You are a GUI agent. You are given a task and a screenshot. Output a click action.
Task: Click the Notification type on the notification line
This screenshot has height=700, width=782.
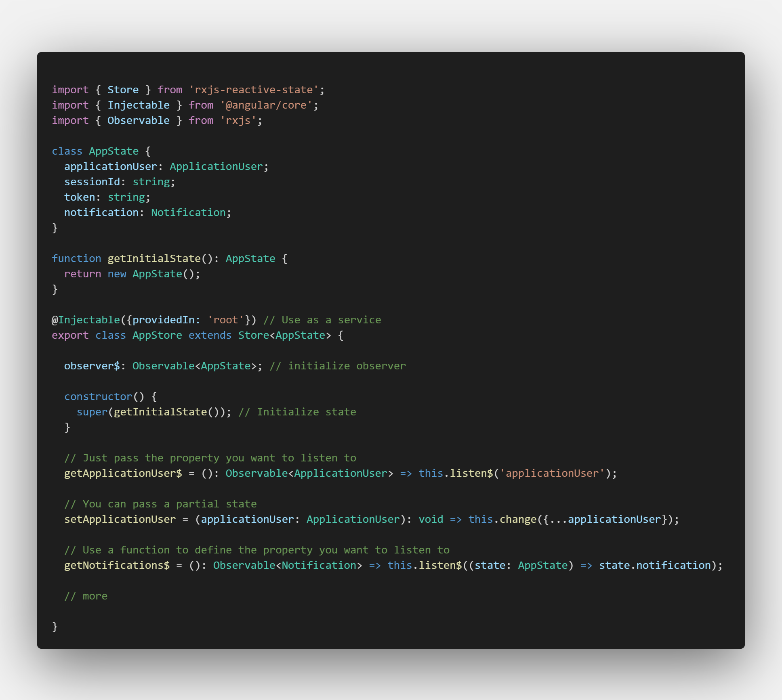click(188, 212)
